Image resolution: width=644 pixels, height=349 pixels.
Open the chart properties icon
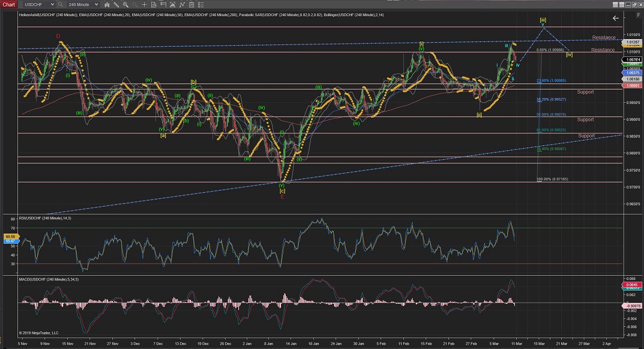point(191,5)
